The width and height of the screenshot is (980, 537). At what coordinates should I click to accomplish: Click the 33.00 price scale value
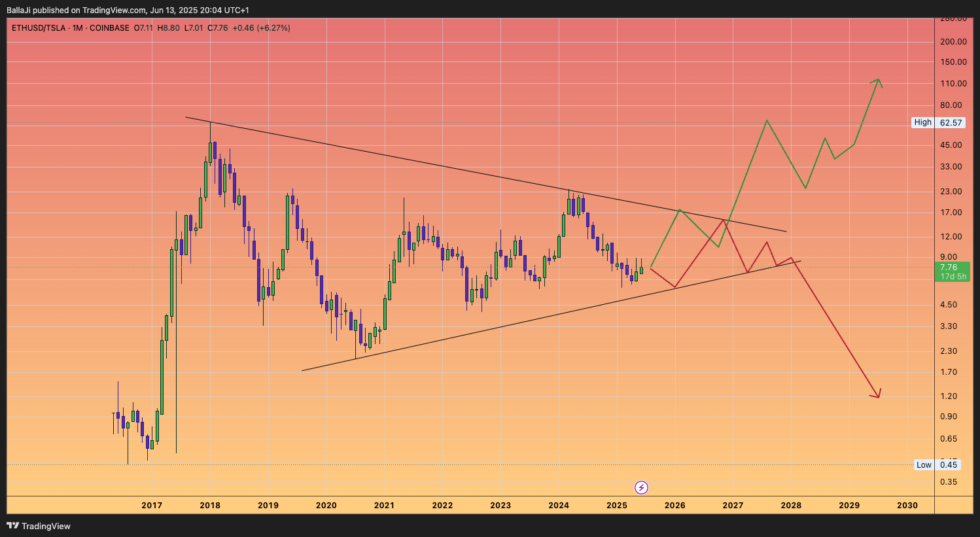pos(951,167)
